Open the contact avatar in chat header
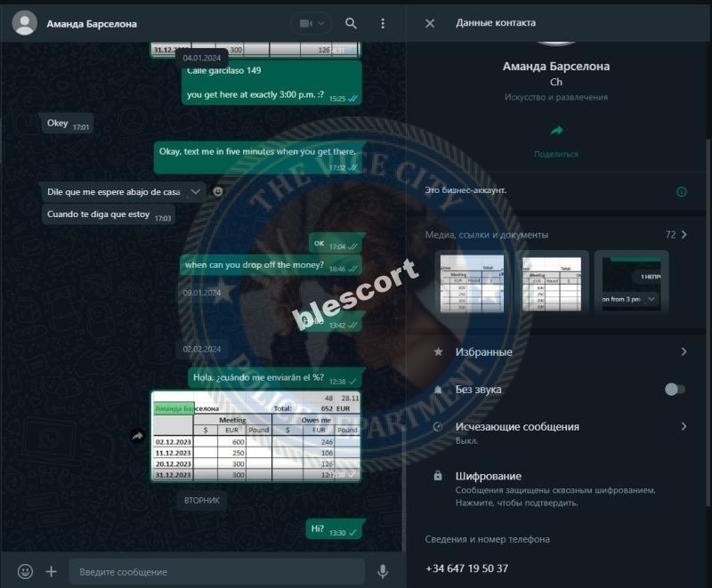 coord(25,23)
